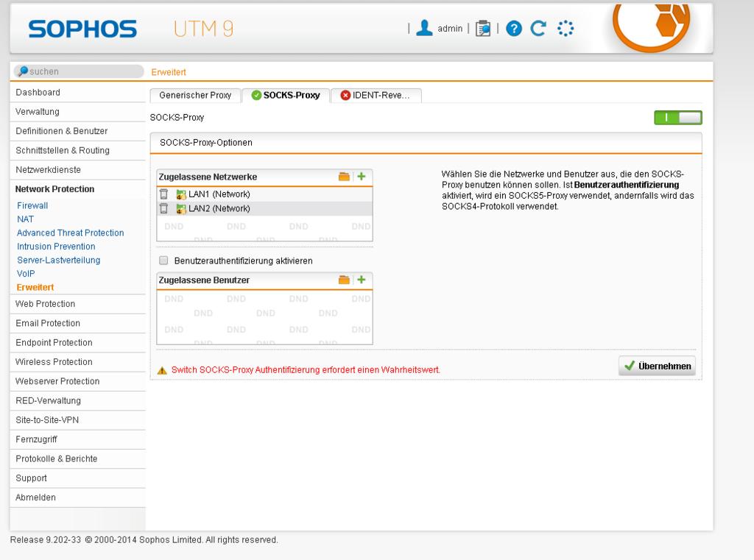754x560 pixels.
Task: Click the Release 9.202-33 footer text
Action: tap(144, 540)
